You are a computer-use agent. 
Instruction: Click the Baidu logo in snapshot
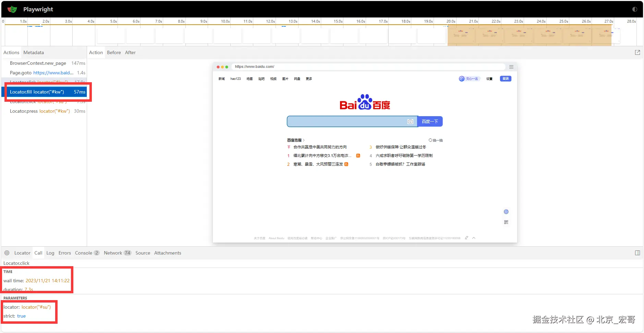(365, 102)
